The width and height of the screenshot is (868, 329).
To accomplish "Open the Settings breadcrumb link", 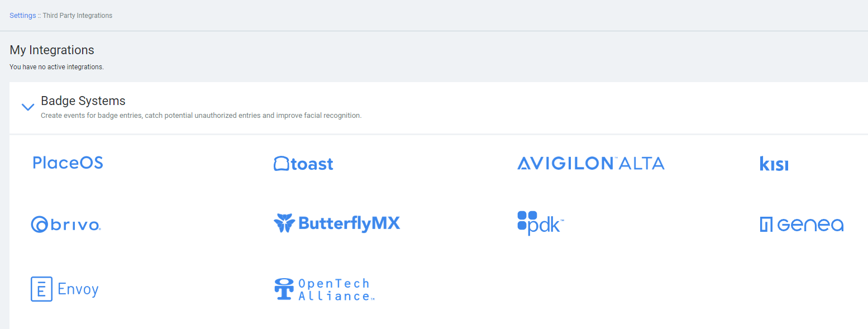I will pos(22,15).
